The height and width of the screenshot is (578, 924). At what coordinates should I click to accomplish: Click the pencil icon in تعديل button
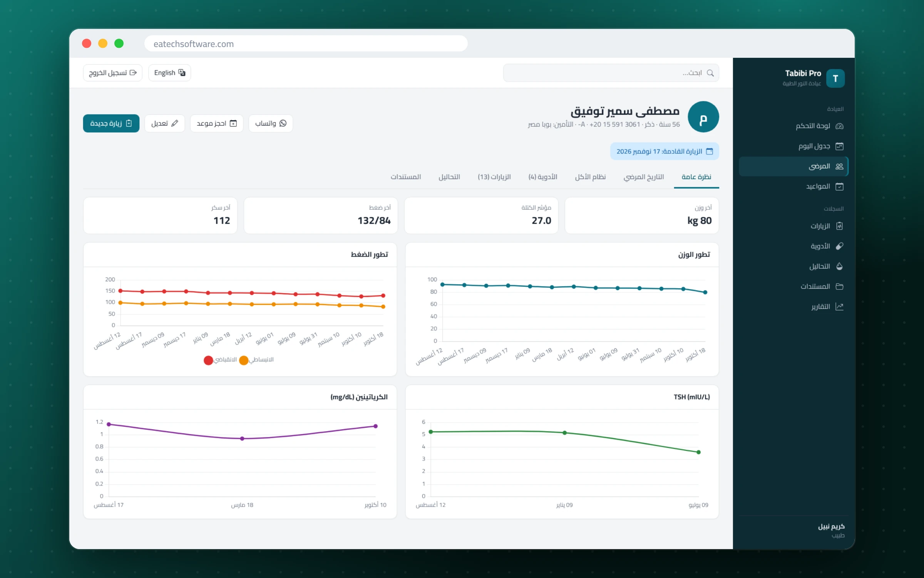tap(175, 123)
